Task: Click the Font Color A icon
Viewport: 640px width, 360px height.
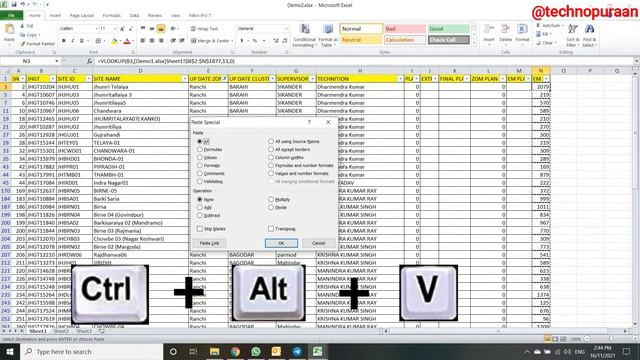Action: coord(127,41)
